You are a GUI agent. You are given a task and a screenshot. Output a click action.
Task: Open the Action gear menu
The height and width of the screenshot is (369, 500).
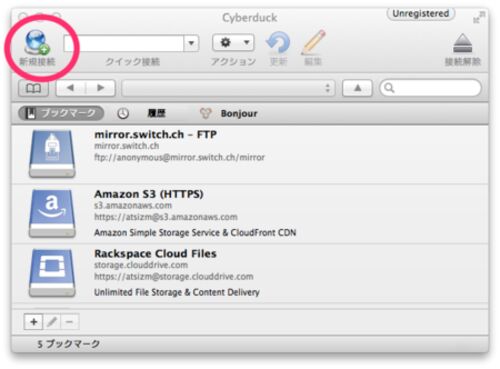pyautogui.click(x=233, y=42)
